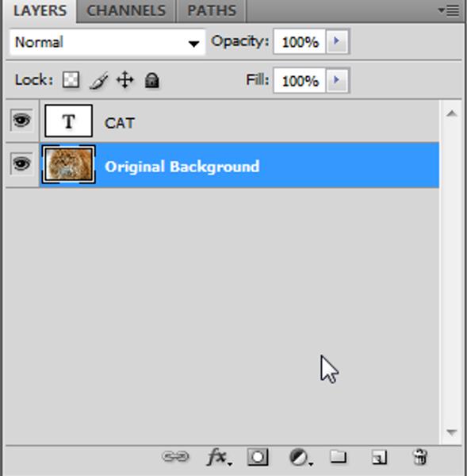Delete layer using the trash icon

(420, 457)
